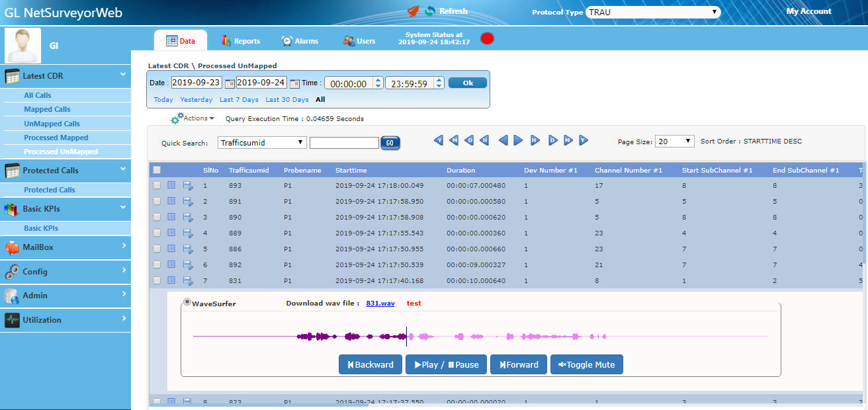Open details icon for row 891
Image resolution: width=868 pixels, height=410 pixels.
click(171, 201)
